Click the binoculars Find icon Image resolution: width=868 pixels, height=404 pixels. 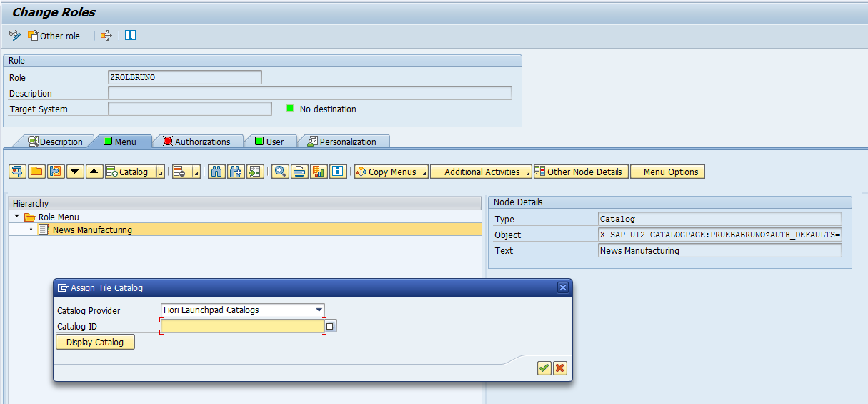pos(216,172)
